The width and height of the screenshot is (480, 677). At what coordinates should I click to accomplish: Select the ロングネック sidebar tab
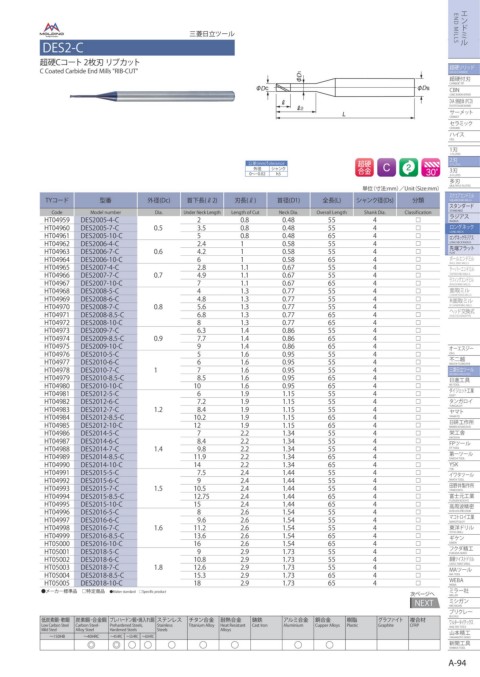(x=464, y=228)
